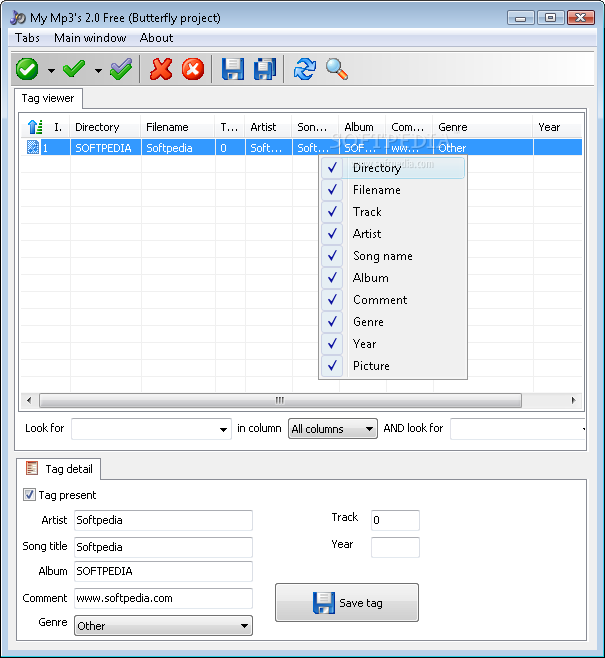Click the red circle X toolbar icon
The height and width of the screenshot is (658, 605).
point(193,69)
